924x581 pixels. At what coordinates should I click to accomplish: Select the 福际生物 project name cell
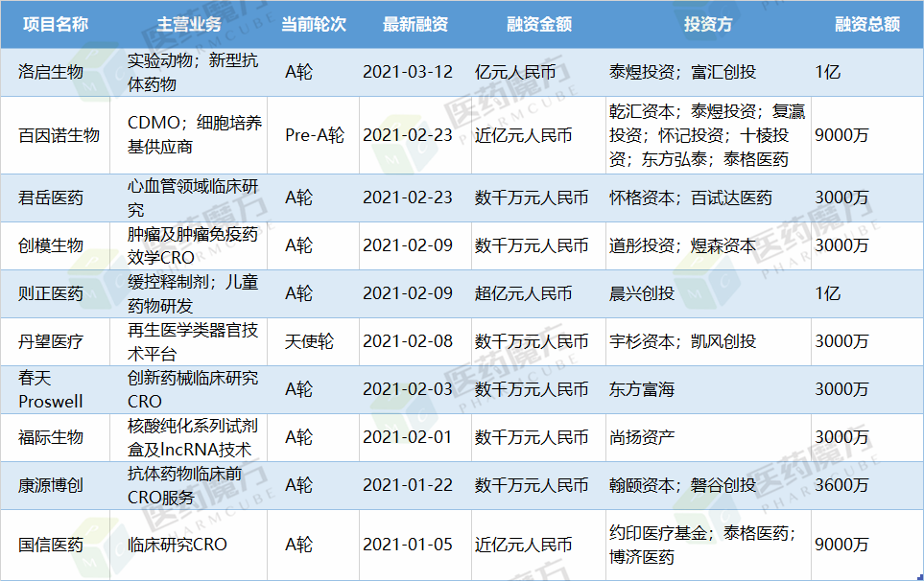click(x=56, y=438)
